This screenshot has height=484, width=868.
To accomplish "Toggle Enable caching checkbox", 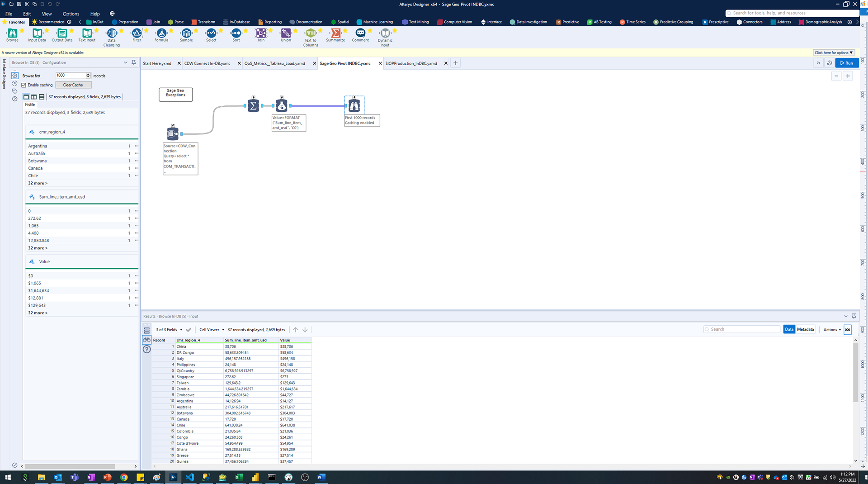I will (24, 85).
